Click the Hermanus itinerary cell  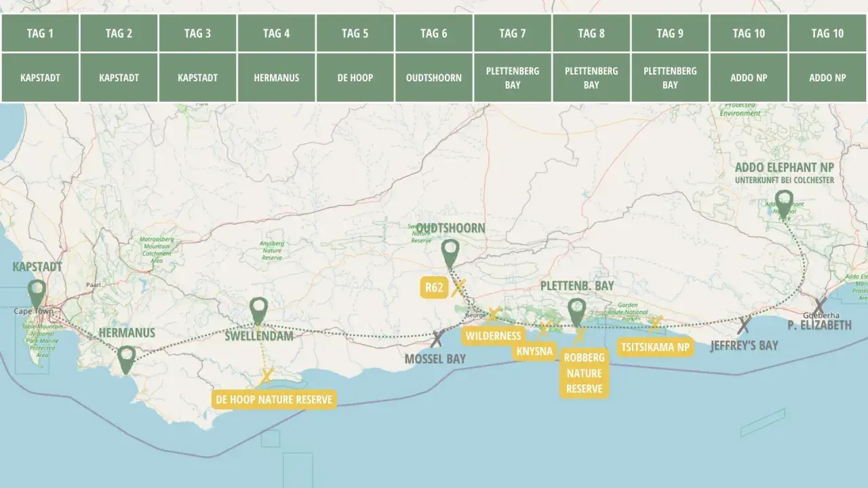(x=276, y=77)
